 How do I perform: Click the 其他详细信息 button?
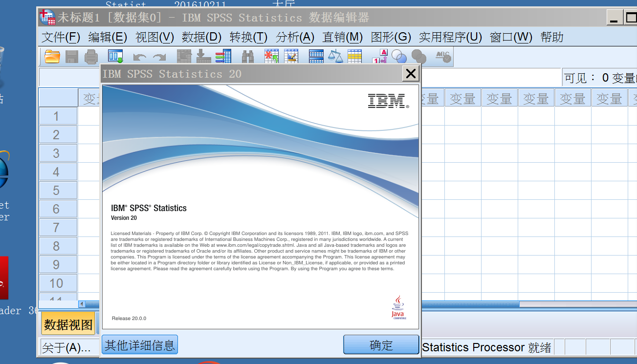pos(140,345)
